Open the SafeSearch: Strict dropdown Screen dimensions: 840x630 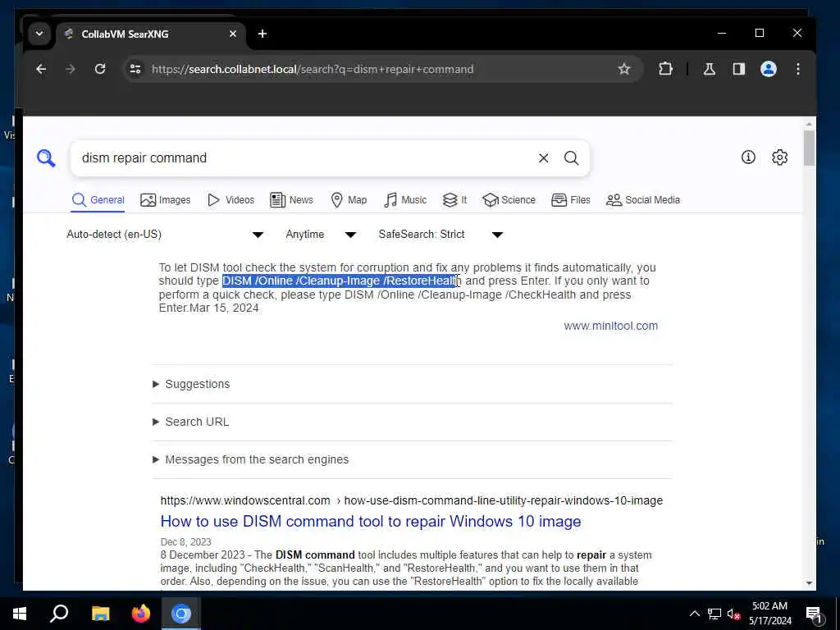click(x=441, y=235)
